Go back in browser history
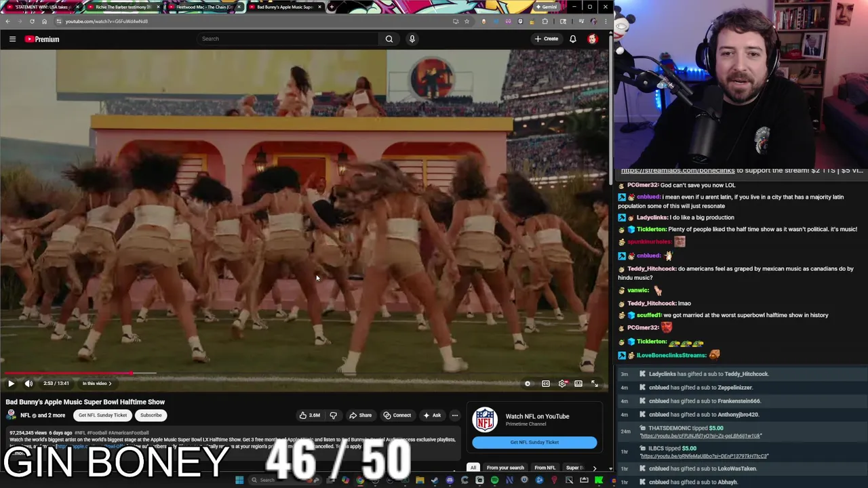The image size is (868, 488). click(x=7, y=21)
